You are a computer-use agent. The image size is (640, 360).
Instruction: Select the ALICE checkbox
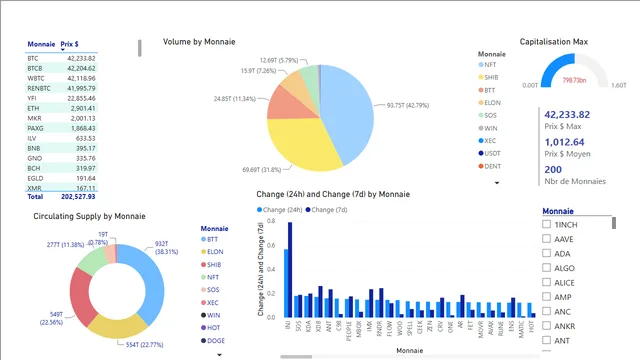[547, 282]
